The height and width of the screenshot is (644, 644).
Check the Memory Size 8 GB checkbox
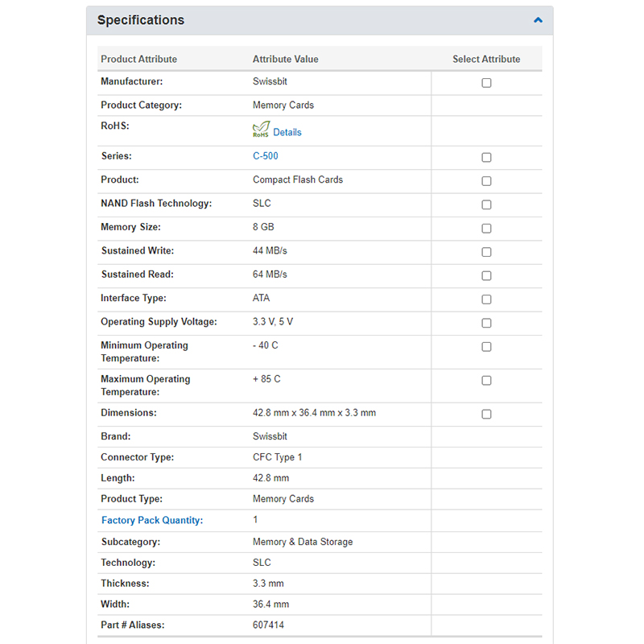point(486,229)
